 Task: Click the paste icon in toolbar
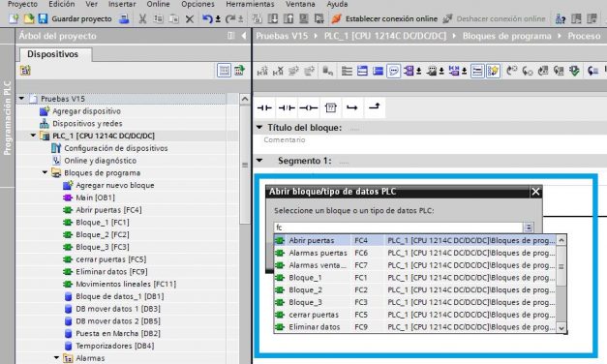174,18
